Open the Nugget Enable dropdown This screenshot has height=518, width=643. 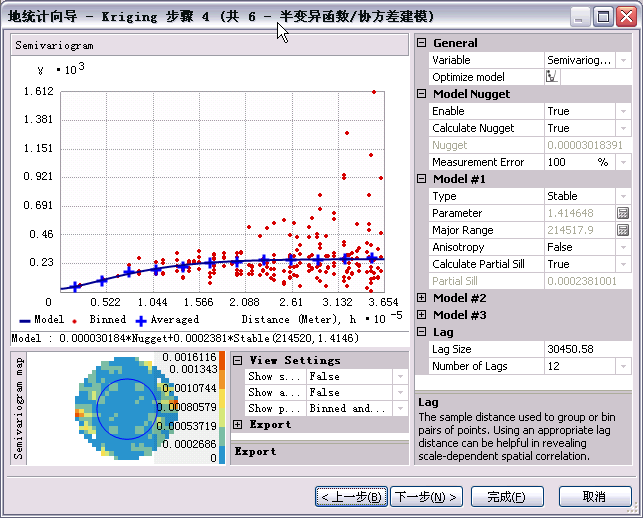pyautogui.click(x=623, y=111)
